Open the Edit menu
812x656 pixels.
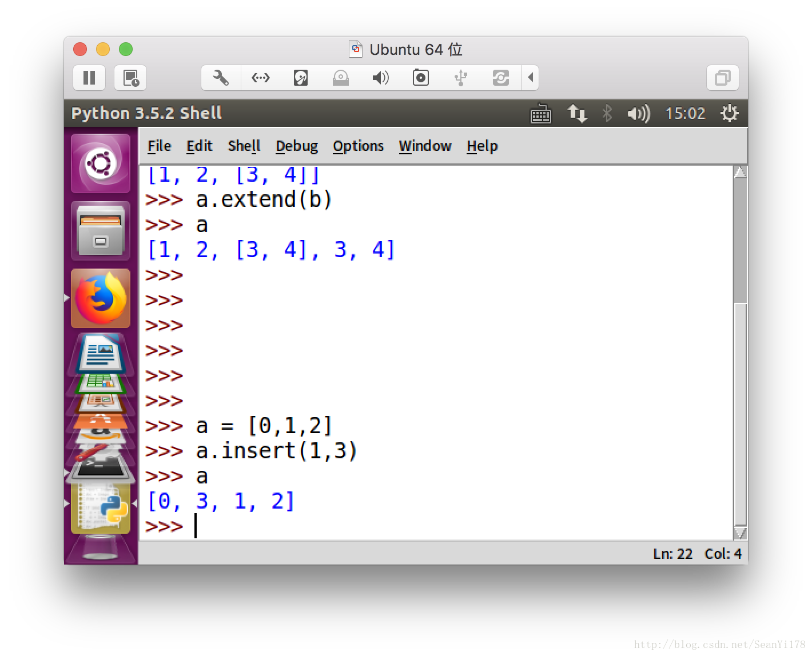(x=199, y=146)
